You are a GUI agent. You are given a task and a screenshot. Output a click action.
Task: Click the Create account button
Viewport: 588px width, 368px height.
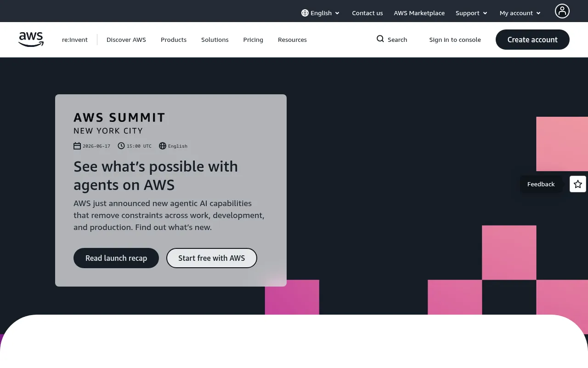[532, 40]
